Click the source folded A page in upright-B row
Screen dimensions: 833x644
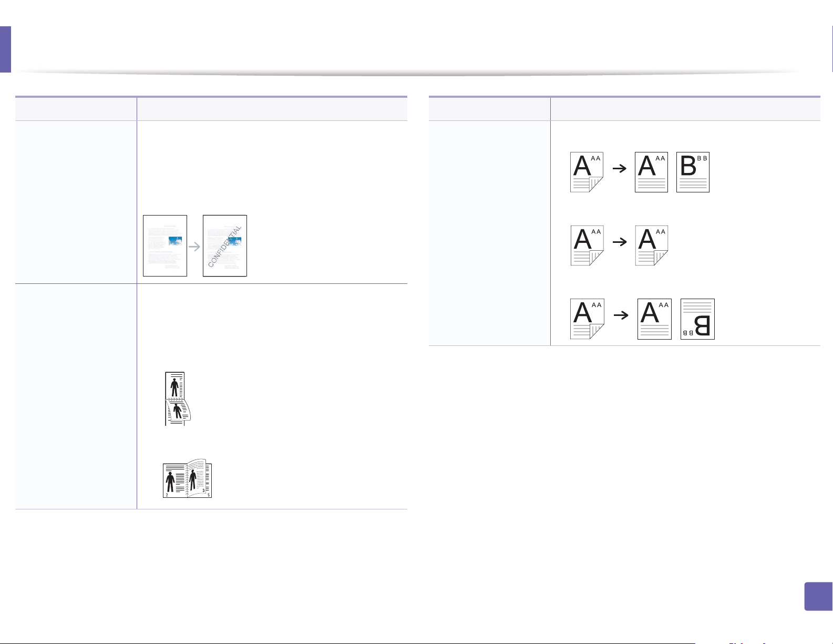click(587, 172)
